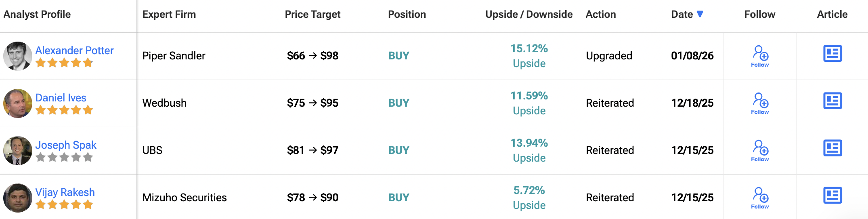View article for UBS rating
This screenshot has width=868, height=219.
point(832,148)
